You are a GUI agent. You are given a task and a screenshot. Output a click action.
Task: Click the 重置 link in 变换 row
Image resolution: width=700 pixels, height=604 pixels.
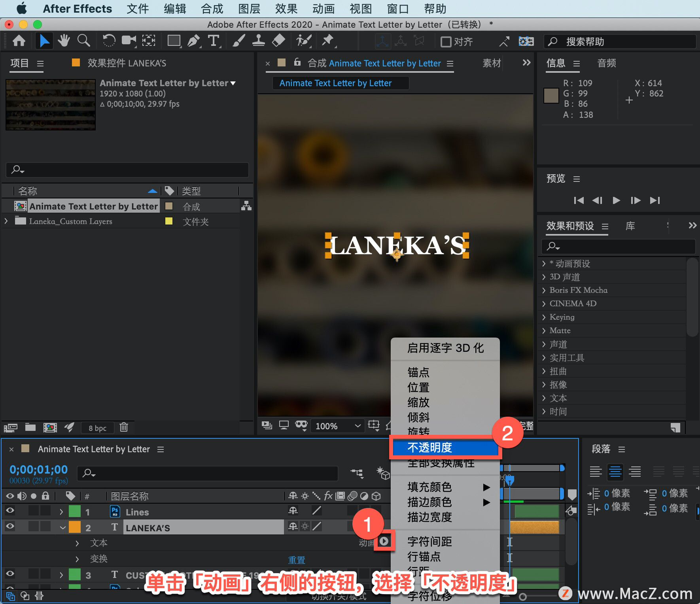[x=297, y=560]
